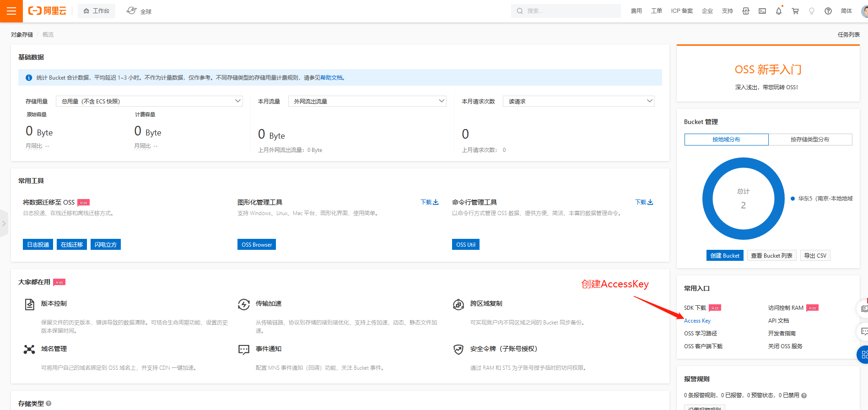This screenshot has height=410, width=868.
Task: Open the shopping cart
Action: click(795, 11)
